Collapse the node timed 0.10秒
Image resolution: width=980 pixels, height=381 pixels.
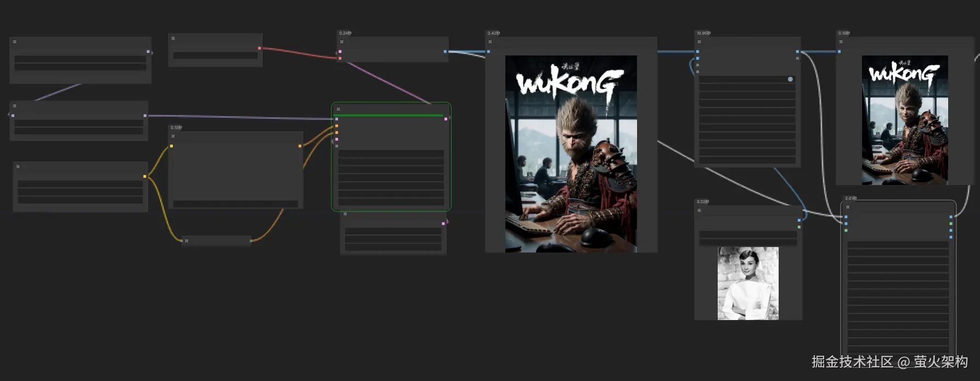pos(173,136)
